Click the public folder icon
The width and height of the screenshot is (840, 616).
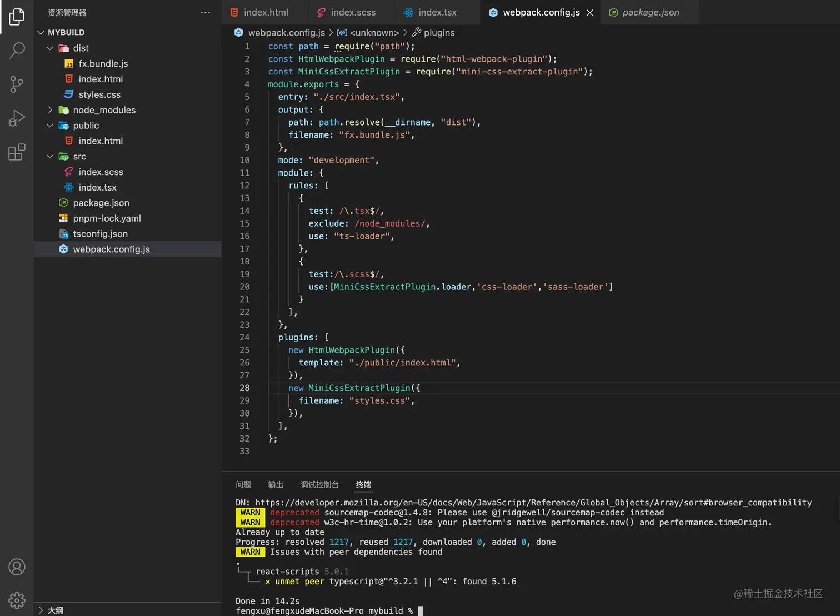coord(63,126)
